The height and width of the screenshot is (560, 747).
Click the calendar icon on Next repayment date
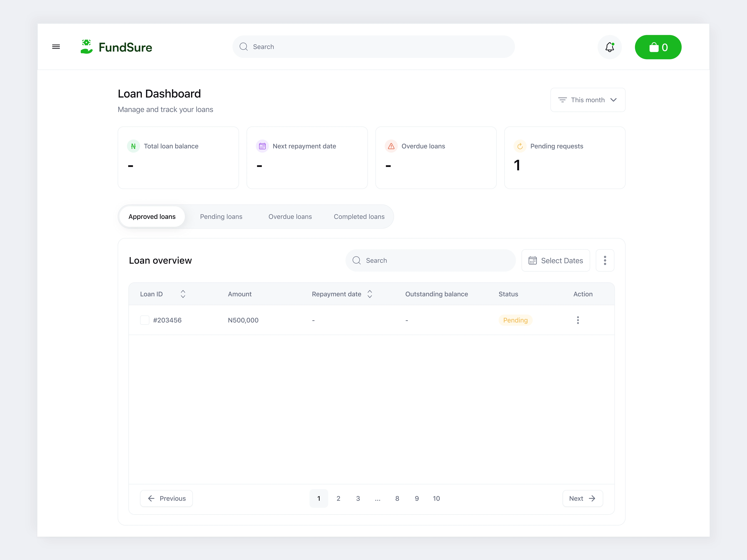(x=262, y=146)
